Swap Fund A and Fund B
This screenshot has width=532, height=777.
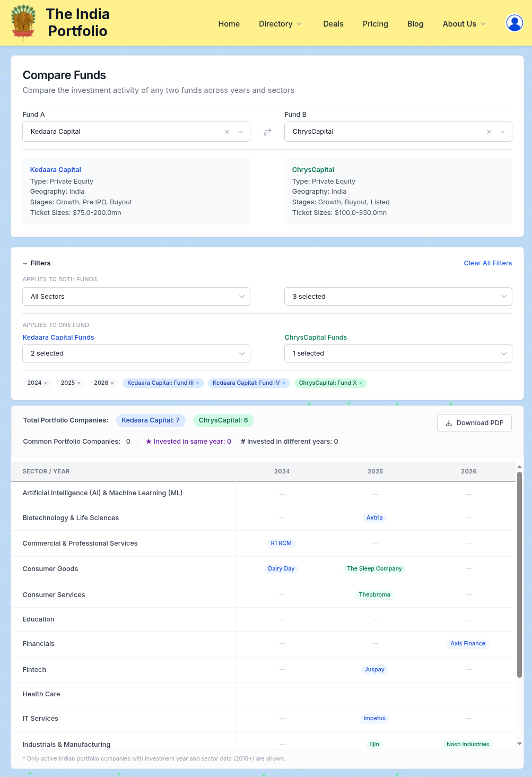(x=267, y=132)
